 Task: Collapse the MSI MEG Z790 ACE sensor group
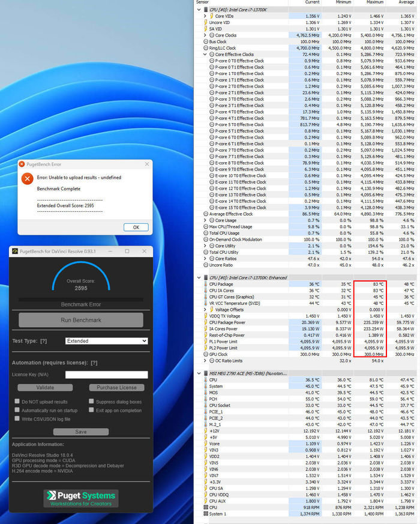199,373
